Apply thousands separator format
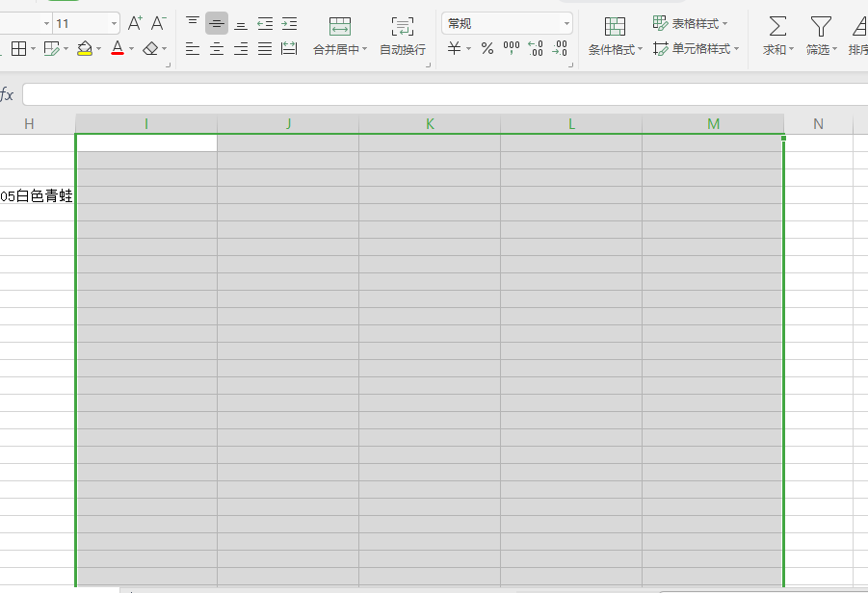The height and width of the screenshot is (593, 868). 512,49
